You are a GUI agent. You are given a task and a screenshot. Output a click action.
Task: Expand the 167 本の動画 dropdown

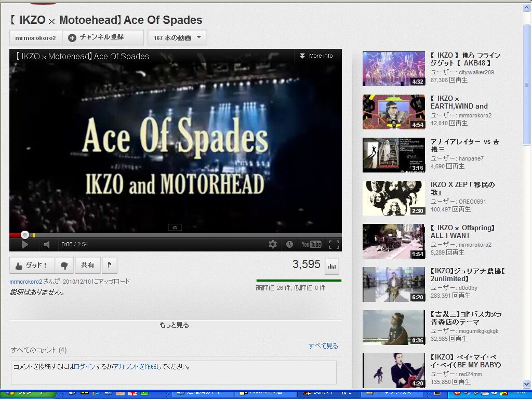tap(177, 37)
